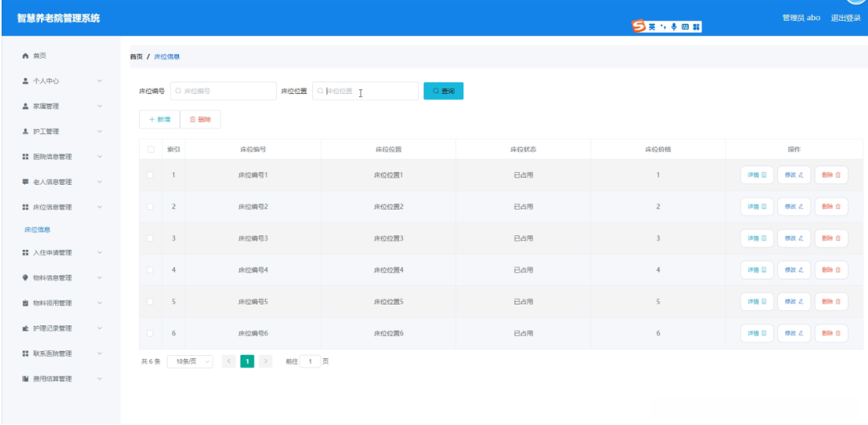
Task: Click the home icon beside 首页 in sidebar
Action: (x=25, y=55)
